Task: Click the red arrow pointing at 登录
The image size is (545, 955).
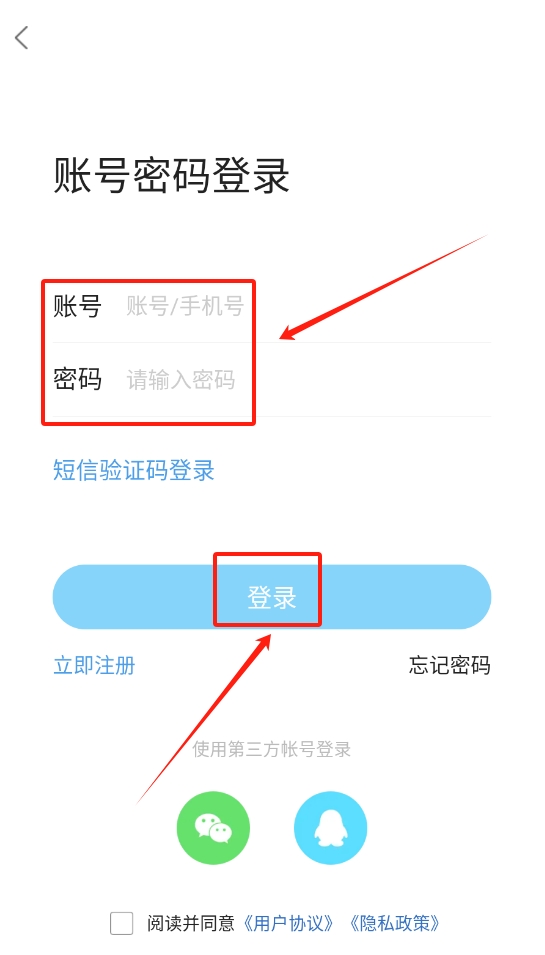Action: tap(204, 718)
